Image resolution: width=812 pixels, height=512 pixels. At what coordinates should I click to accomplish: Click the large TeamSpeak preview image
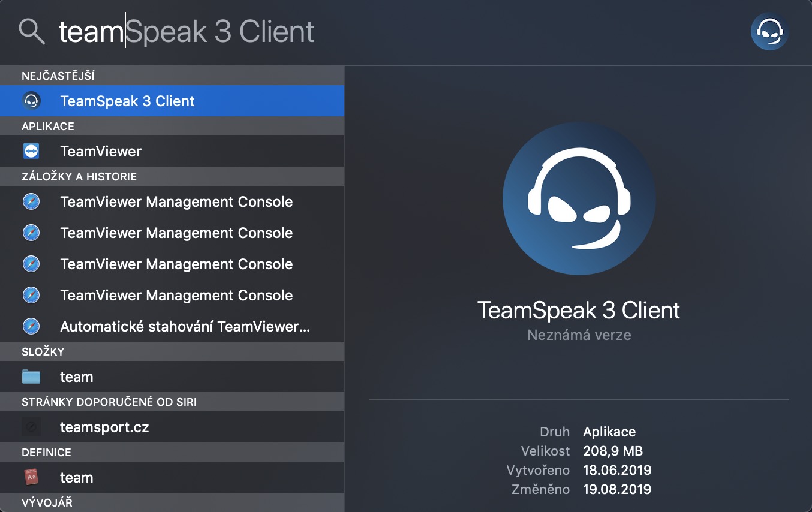pyautogui.click(x=579, y=198)
